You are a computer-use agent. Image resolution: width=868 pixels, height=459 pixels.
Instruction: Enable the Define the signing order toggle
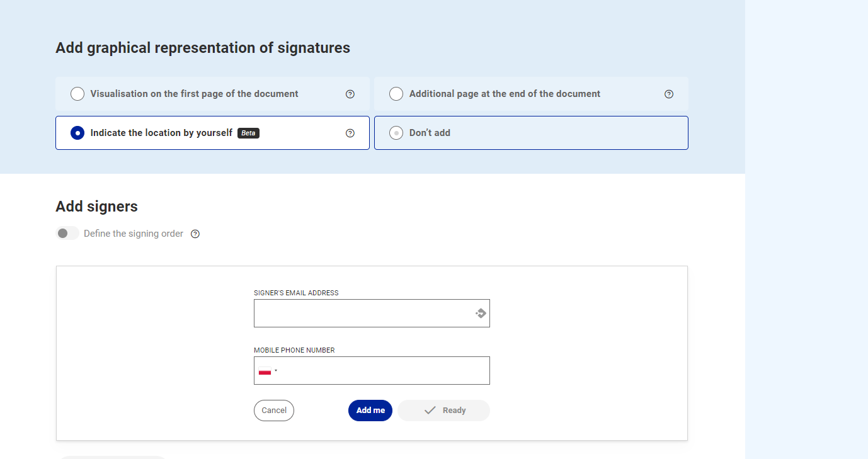[67, 232]
